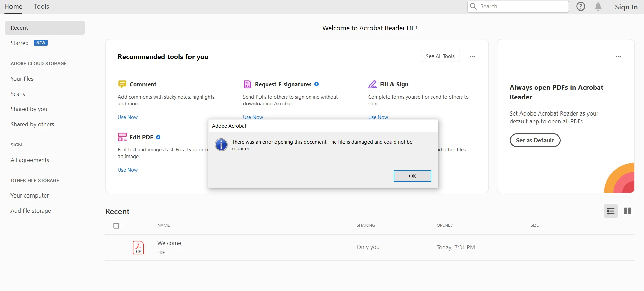Open Starred in the sidebar

[20, 43]
